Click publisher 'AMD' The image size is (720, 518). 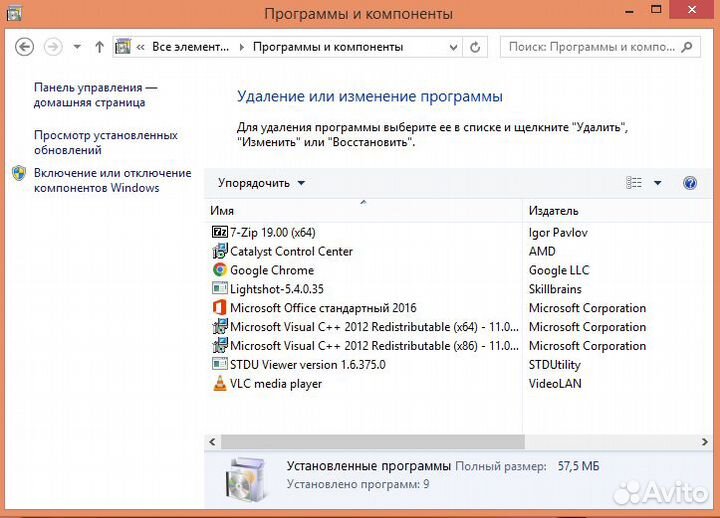(x=542, y=251)
